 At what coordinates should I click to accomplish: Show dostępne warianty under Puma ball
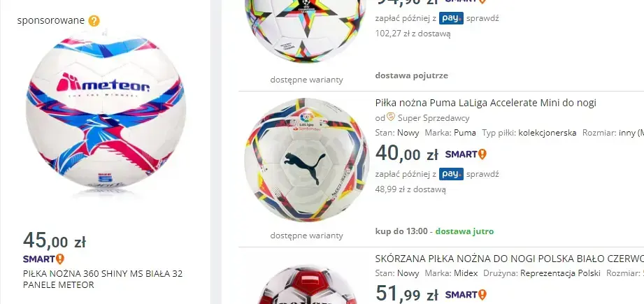tap(306, 236)
